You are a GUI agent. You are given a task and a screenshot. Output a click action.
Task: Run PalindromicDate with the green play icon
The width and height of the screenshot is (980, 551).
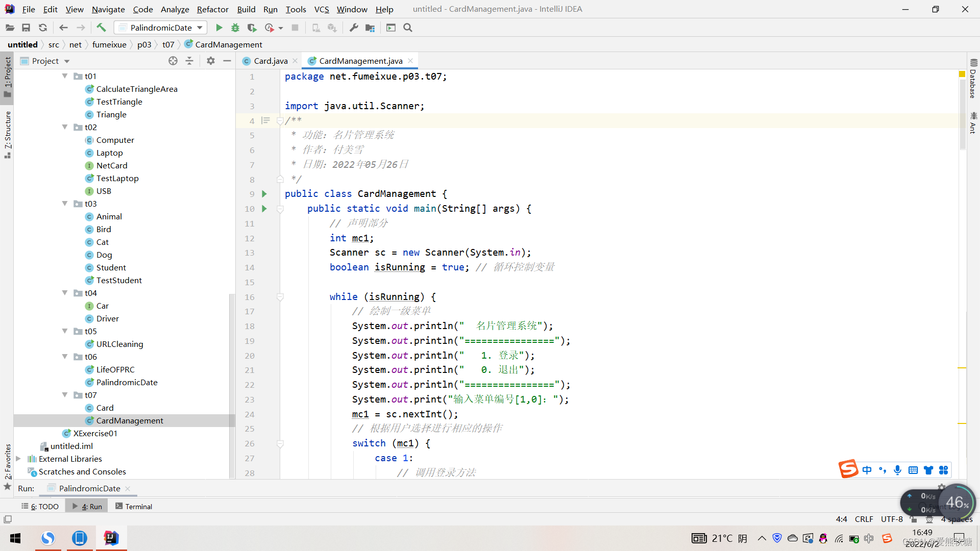click(219, 28)
